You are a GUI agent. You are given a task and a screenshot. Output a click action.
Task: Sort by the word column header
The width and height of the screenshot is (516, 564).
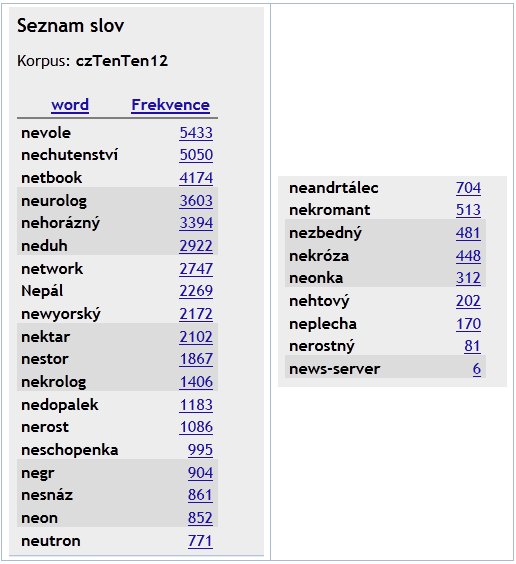click(x=70, y=105)
